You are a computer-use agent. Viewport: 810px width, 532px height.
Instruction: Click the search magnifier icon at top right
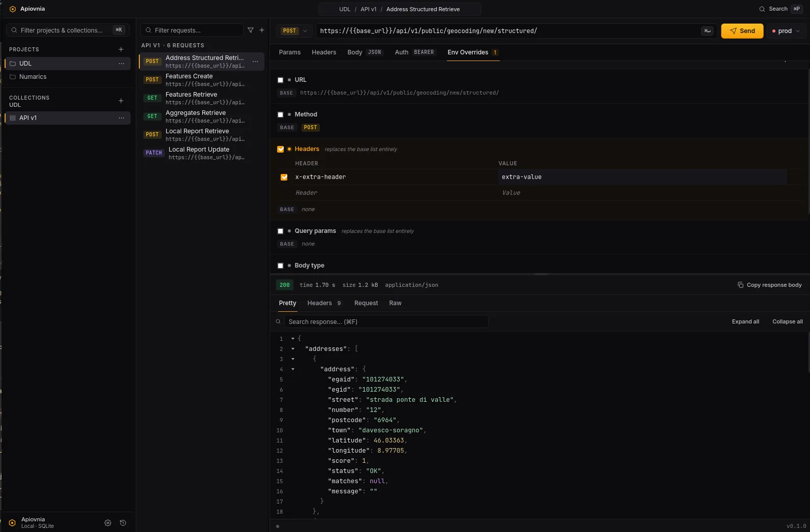762,9
